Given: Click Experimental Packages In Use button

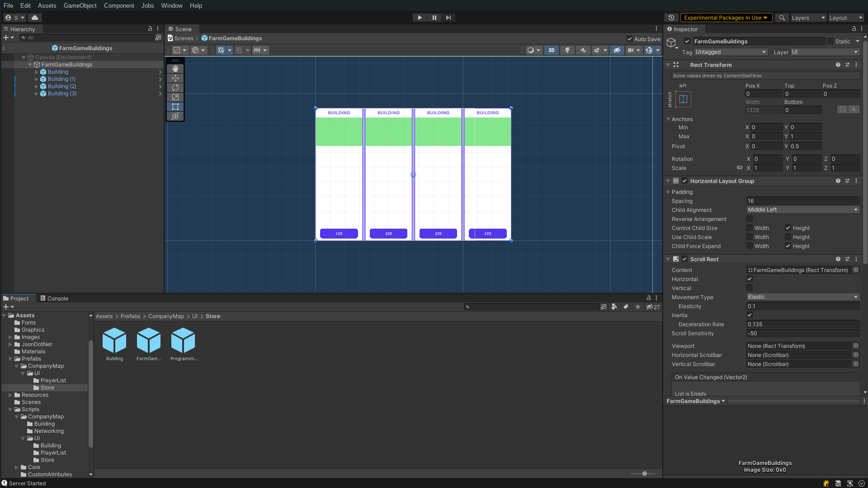Looking at the screenshot, I should pos(726,18).
